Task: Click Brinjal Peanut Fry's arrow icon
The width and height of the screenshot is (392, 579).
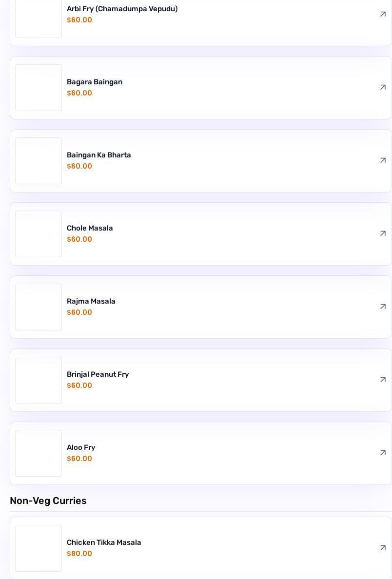Action: [x=383, y=380]
